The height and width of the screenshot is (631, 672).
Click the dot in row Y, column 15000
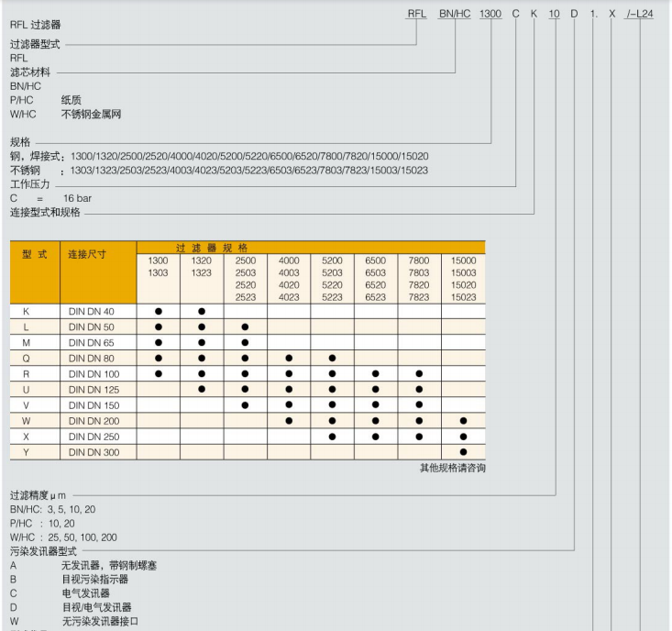(x=463, y=451)
